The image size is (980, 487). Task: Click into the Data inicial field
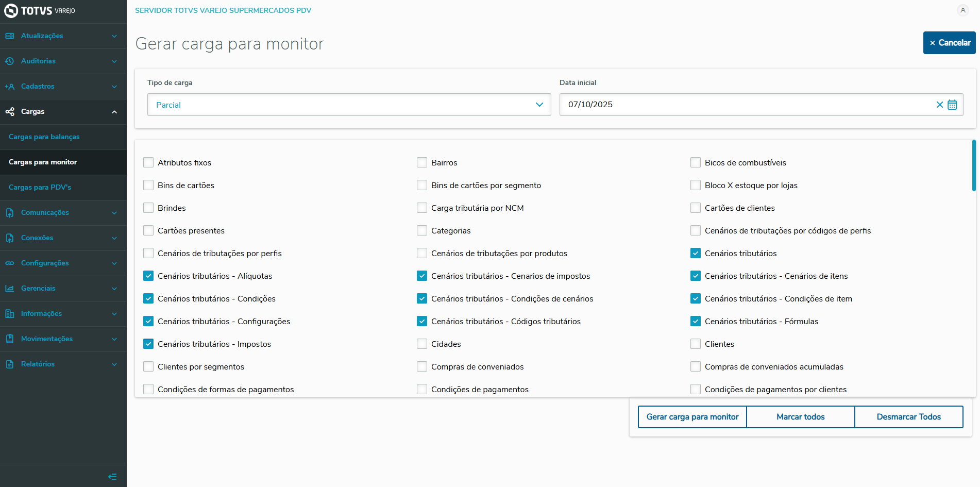pyautogui.click(x=747, y=105)
